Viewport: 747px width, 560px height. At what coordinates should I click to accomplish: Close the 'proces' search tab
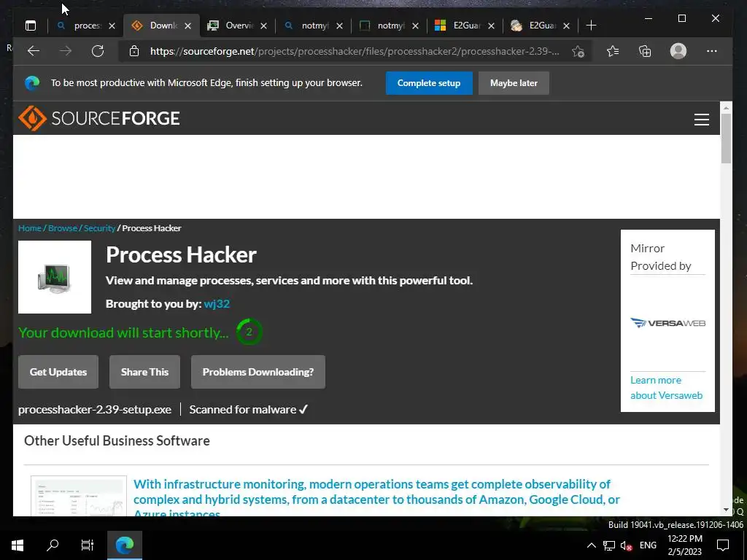[x=112, y=26]
